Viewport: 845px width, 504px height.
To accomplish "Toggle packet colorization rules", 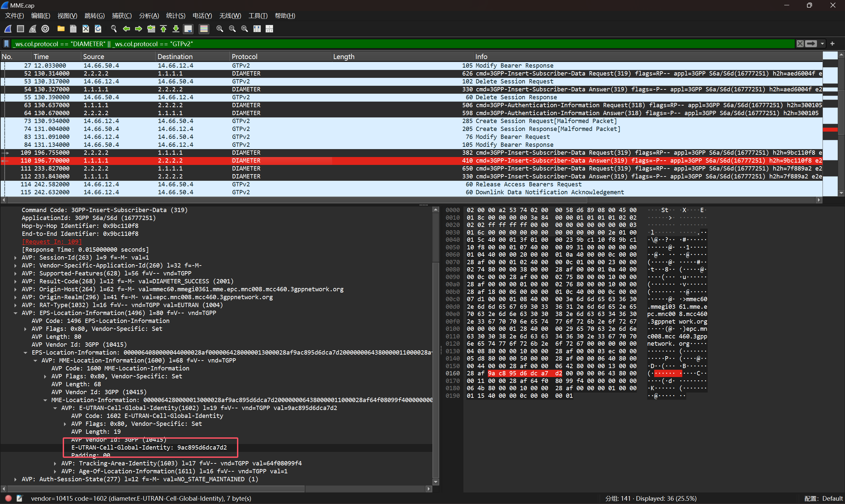I will 204,29.
